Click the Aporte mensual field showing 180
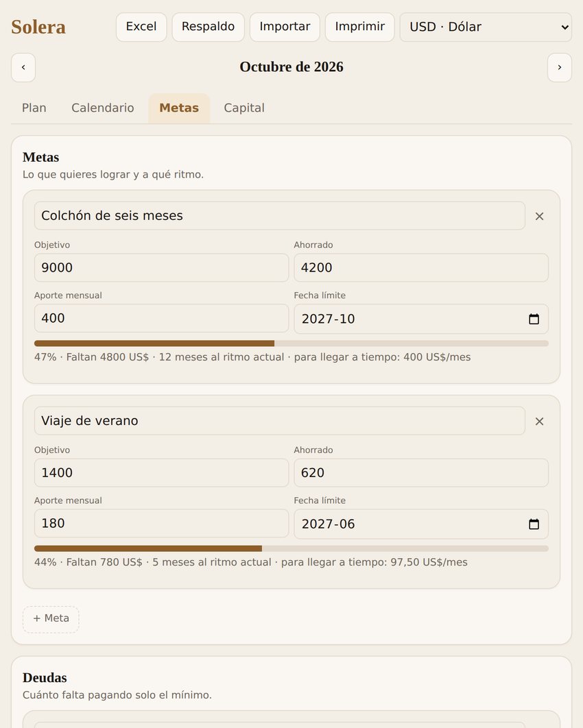This screenshot has width=583, height=728. point(161,524)
